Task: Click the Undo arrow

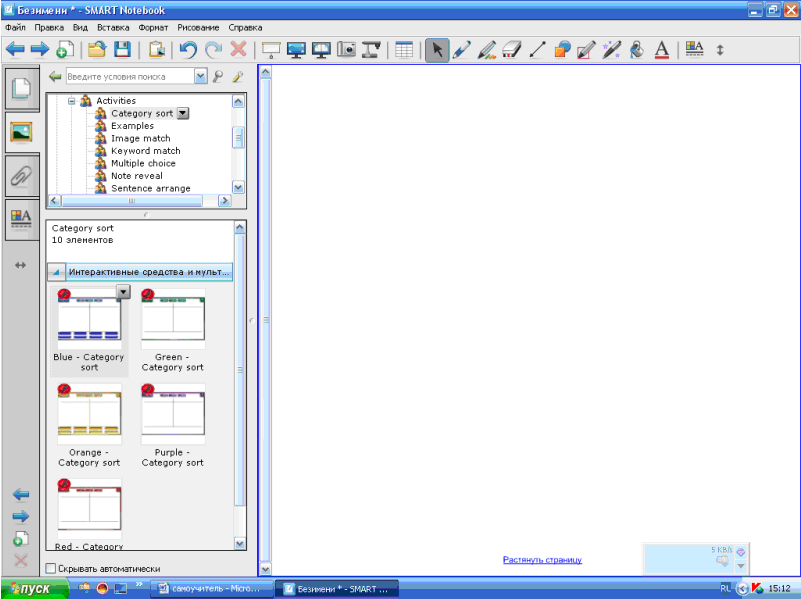Action: (x=187, y=50)
